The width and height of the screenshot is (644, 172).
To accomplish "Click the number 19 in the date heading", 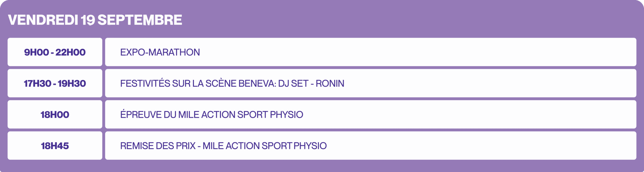I will 88,20.
